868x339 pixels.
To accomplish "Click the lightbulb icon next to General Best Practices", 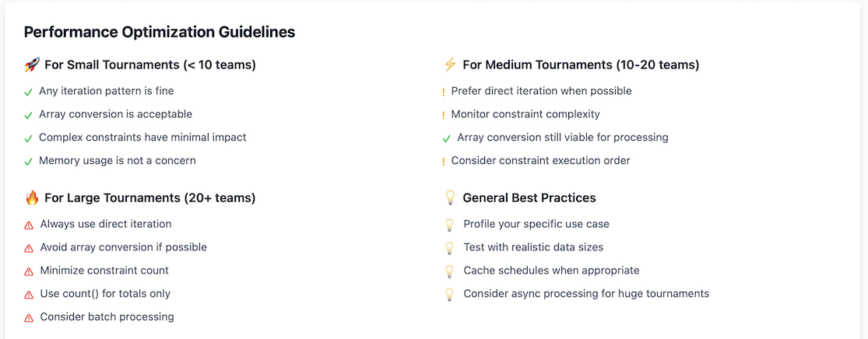I will click(x=449, y=198).
